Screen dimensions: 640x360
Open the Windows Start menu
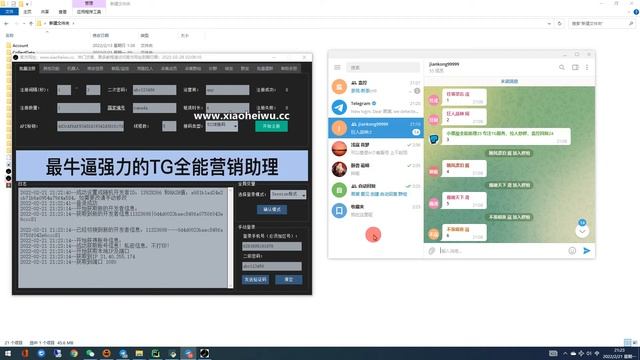[8, 353]
